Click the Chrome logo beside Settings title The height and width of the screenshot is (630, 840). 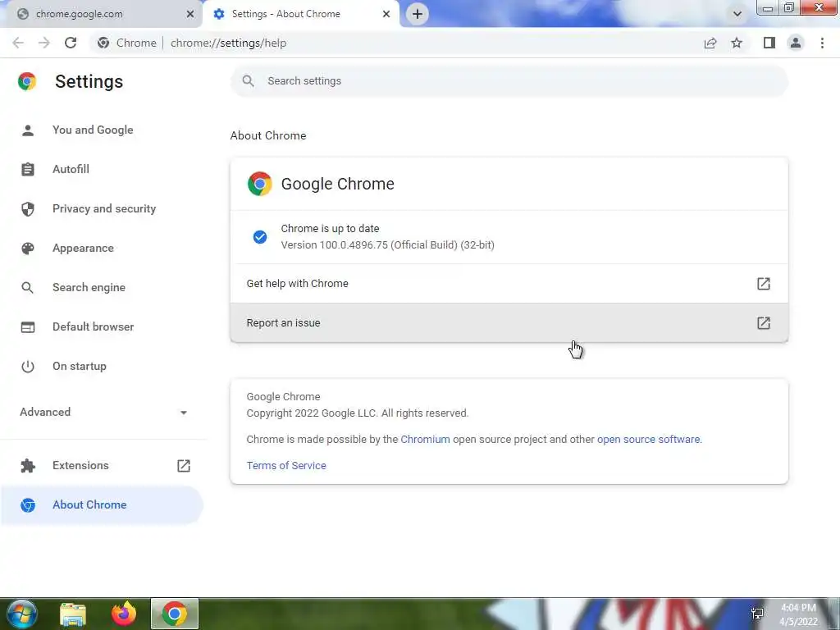[x=27, y=81]
